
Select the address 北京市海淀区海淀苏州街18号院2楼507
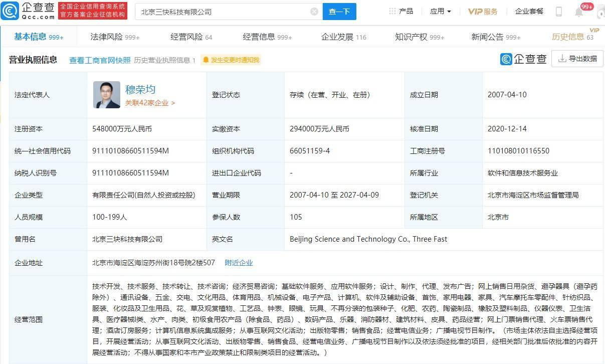click(x=153, y=263)
